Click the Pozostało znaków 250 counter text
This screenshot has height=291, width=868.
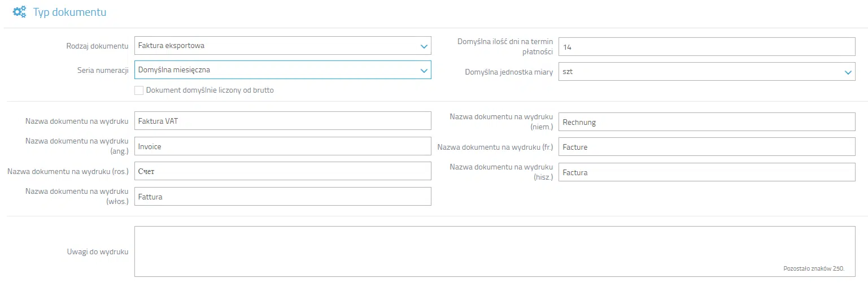point(814,269)
